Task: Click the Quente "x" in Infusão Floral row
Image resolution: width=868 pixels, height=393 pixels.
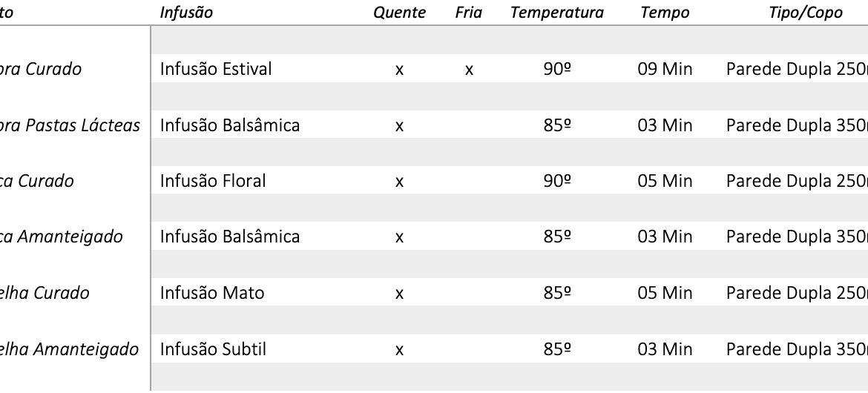Action: (x=399, y=182)
